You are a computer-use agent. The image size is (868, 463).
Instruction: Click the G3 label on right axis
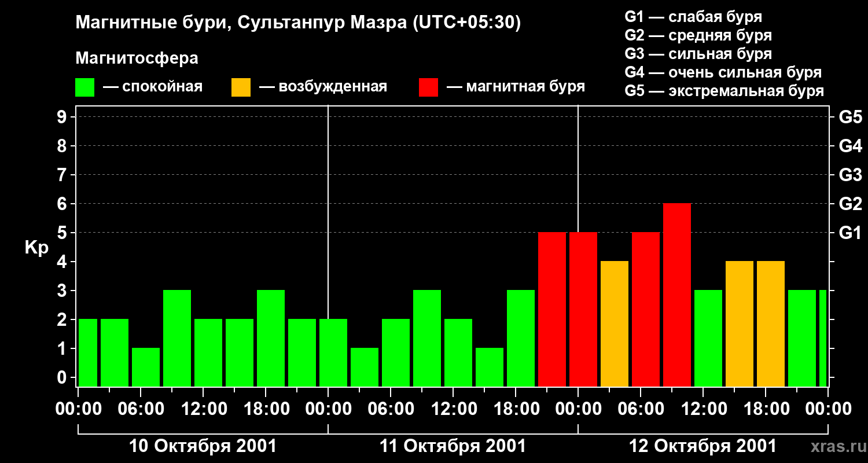[850, 175]
